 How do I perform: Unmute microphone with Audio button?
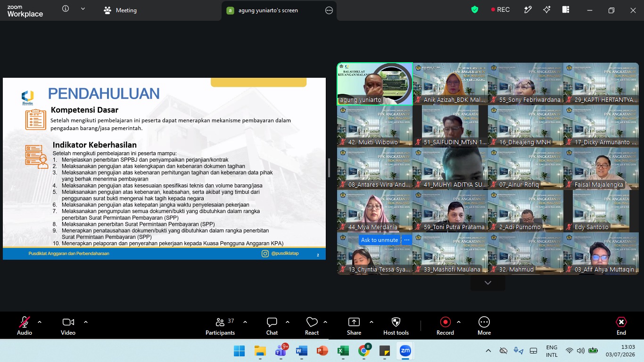coord(25,326)
